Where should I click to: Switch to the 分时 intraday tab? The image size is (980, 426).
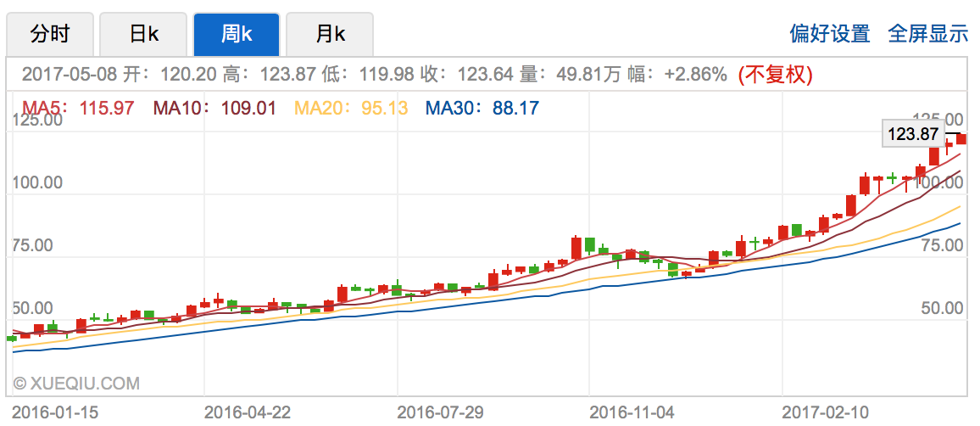[50, 35]
